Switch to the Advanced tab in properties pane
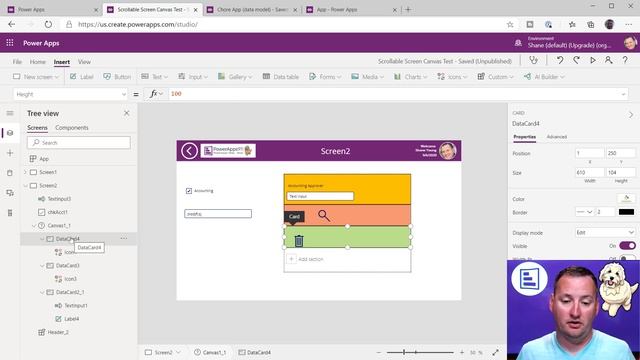Screen dimensions: 640x360 (x=557, y=137)
